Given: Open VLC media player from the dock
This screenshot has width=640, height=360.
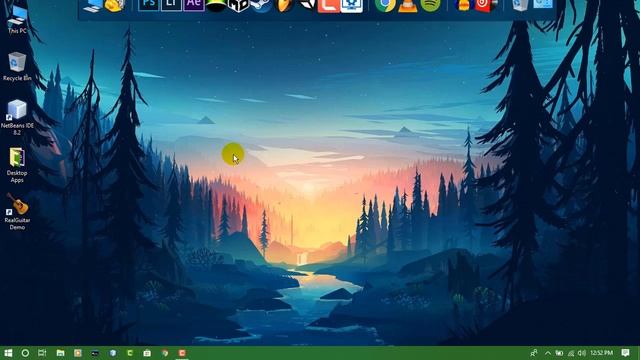Looking at the screenshot, I should pos(407,5).
